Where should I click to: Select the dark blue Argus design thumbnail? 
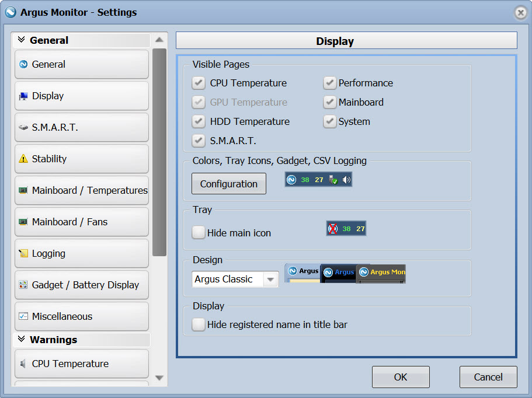point(338,274)
